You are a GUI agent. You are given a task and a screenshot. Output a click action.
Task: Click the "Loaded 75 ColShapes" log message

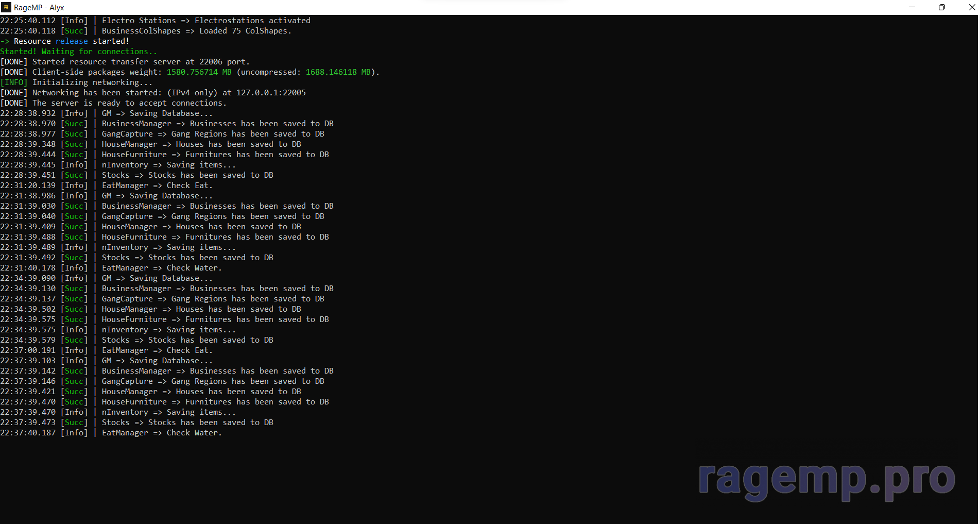(x=245, y=31)
